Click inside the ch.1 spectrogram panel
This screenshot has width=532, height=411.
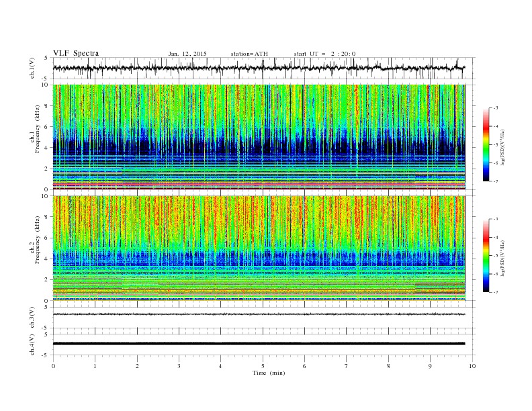click(259, 137)
